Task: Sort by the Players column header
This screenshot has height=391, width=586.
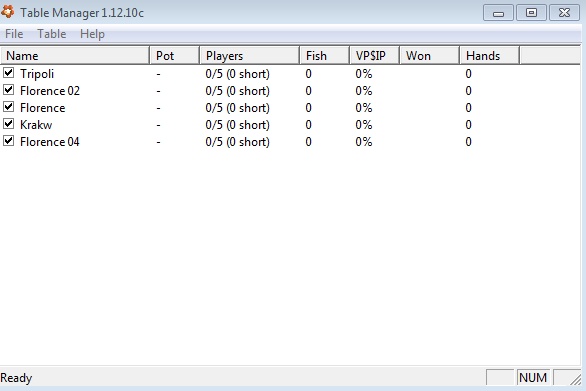Action: [x=250, y=56]
